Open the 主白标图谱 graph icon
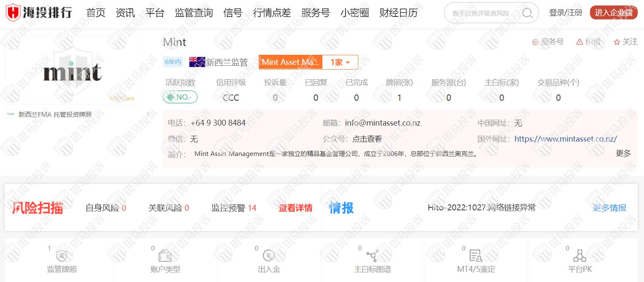The height and width of the screenshot is (282, 644). 372,256
